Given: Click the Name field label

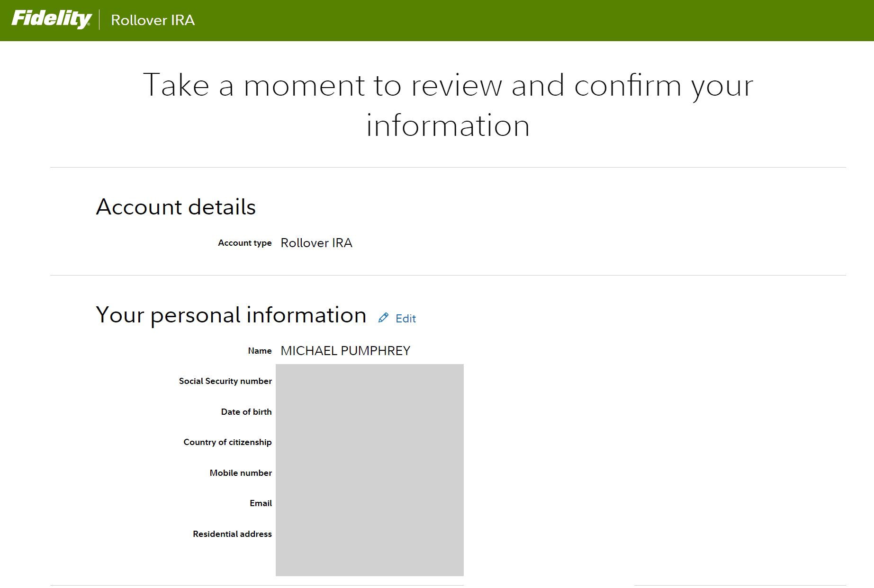Looking at the screenshot, I should 260,351.
